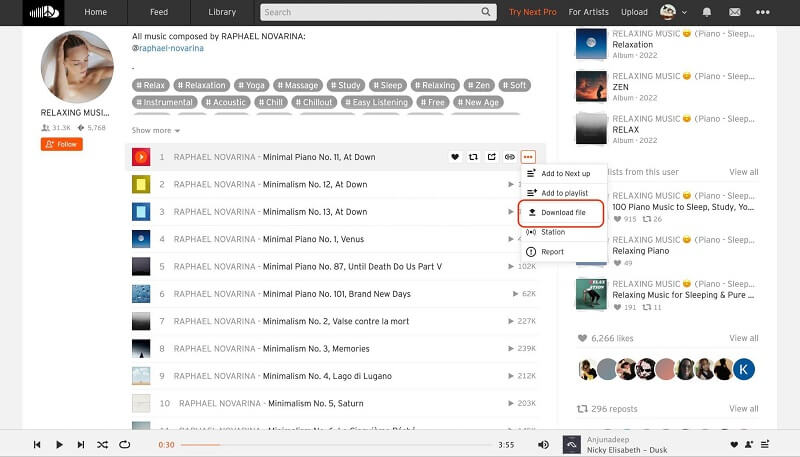Image resolution: width=800 pixels, height=457 pixels.
Task: Toggle shuffle in the player
Action: point(103,445)
